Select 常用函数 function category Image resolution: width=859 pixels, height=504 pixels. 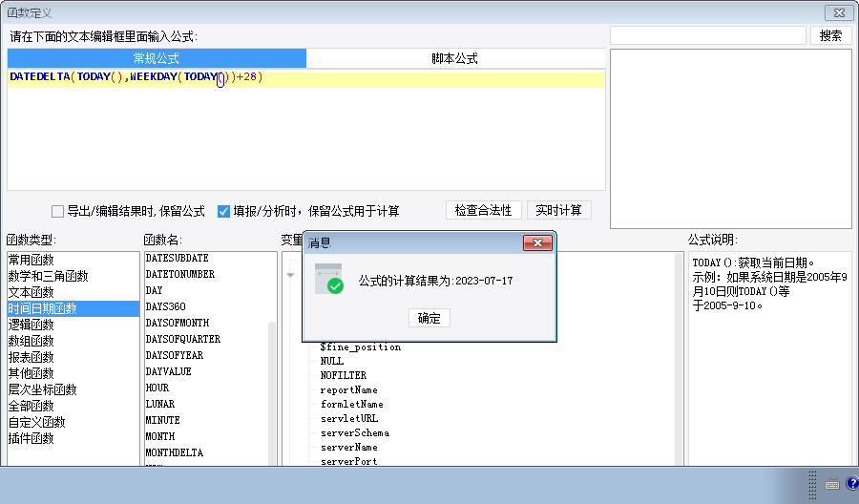click(73, 260)
